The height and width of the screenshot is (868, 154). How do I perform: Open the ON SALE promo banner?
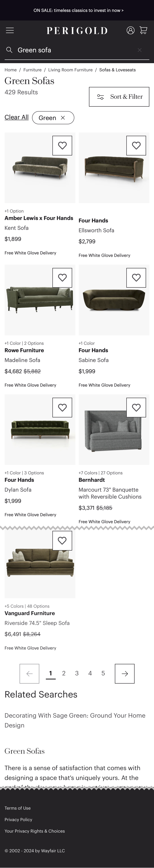[x=78, y=10]
